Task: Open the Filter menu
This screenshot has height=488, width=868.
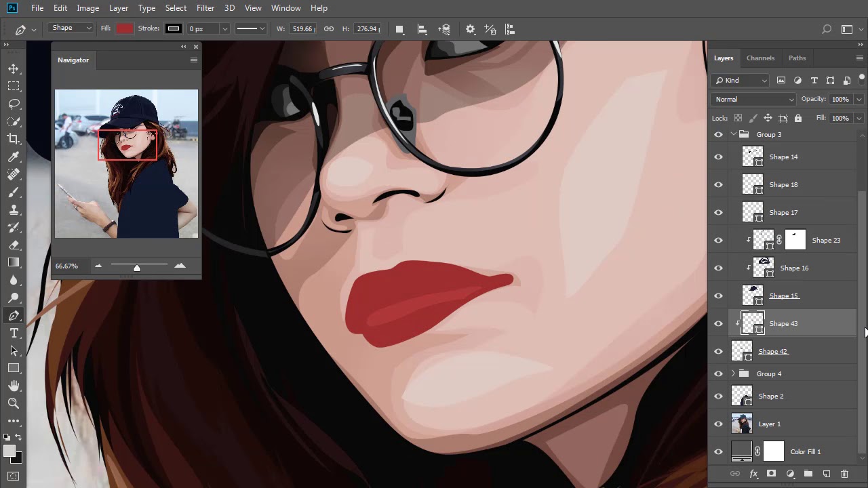Action: click(205, 8)
